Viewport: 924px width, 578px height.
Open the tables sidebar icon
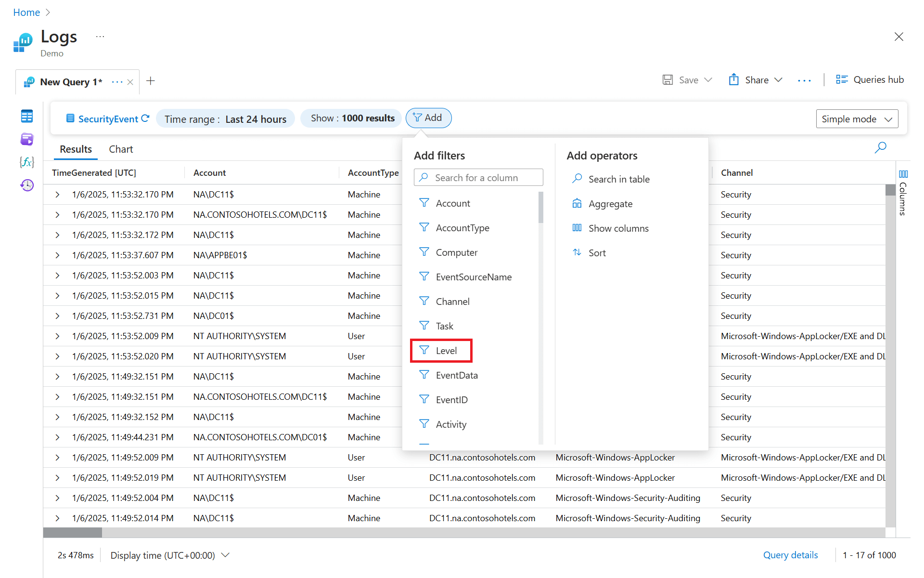point(27,116)
